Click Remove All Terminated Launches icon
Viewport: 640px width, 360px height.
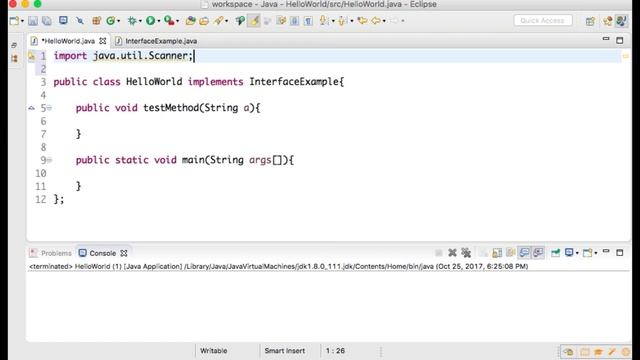[x=466, y=253]
